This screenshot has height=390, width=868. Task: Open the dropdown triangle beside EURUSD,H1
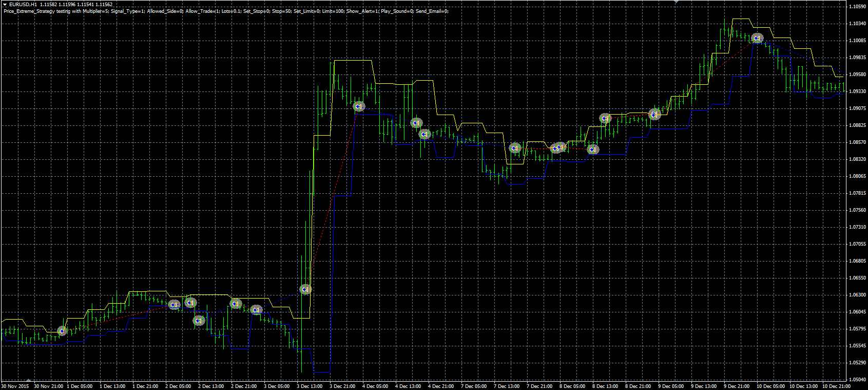click(x=5, y=5)
